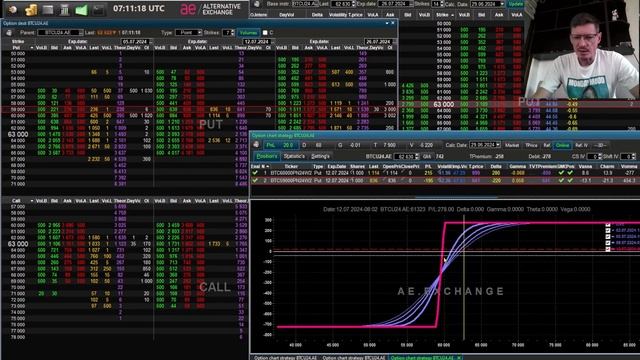Switch to the Setting's tab
This screenshot has width=640, height=360.
click(x=320, y=157)
